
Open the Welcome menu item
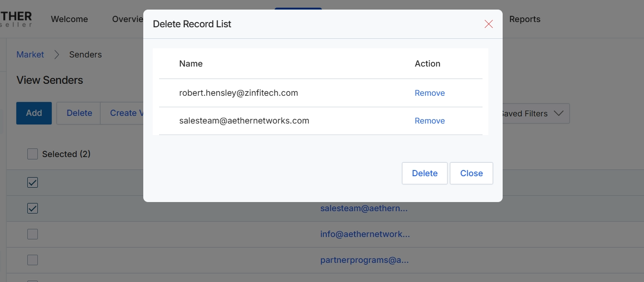[69, 19]
